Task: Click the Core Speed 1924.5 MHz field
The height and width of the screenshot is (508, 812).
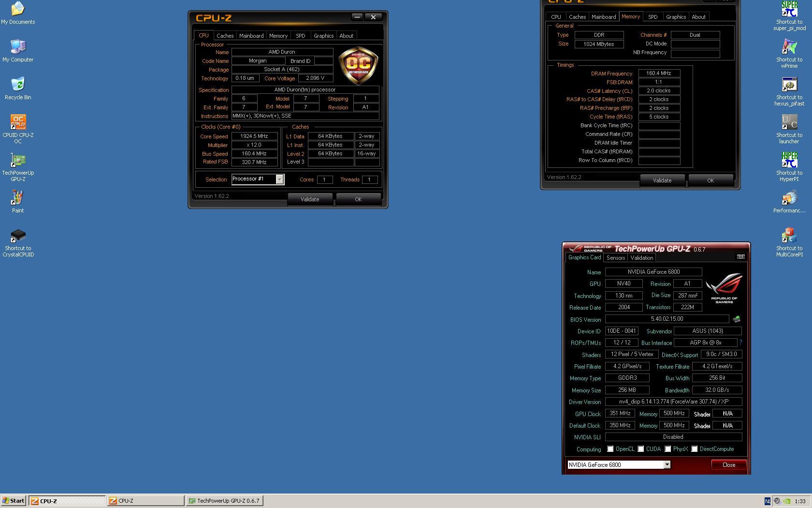Action: tap(254, 136)
